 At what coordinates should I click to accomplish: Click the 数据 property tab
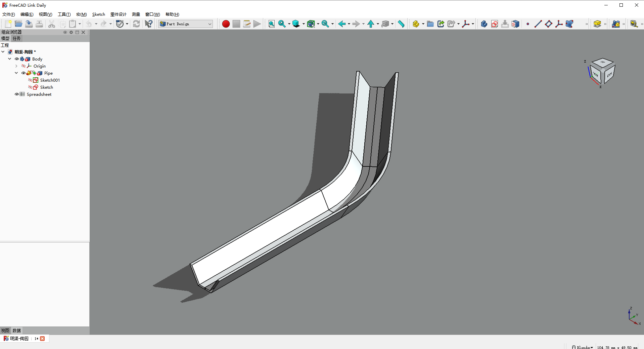coord(16,331)
